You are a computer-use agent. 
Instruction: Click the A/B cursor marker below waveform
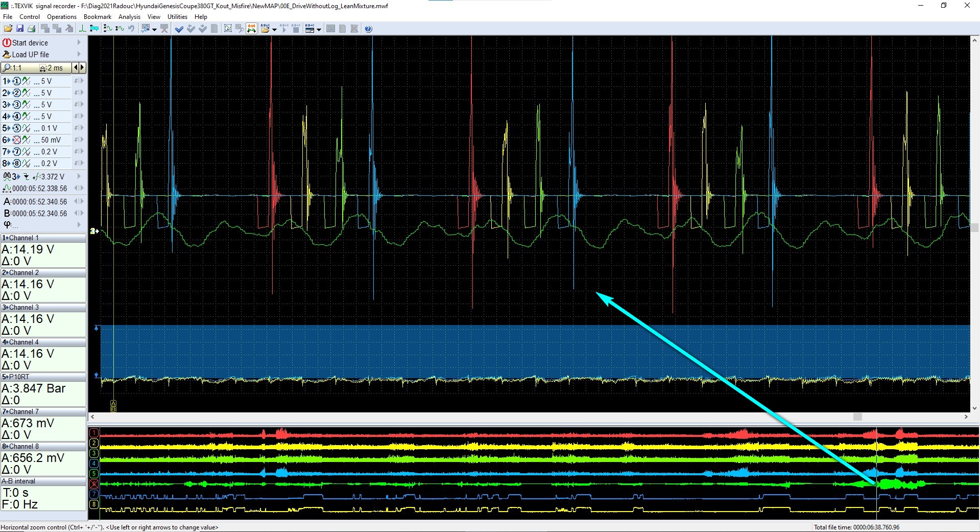(113, 406)
